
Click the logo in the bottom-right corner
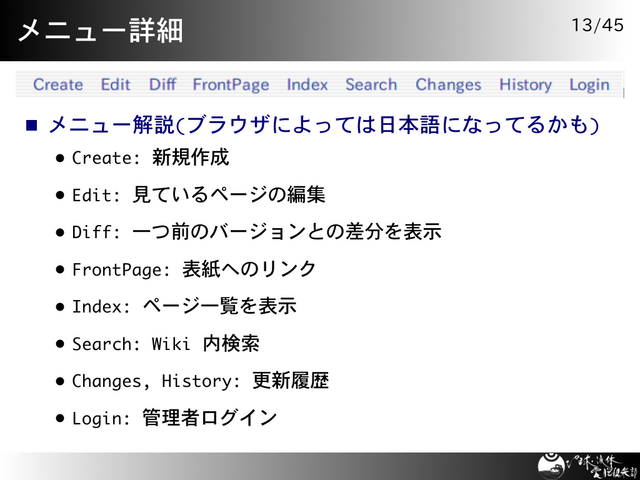click(x=579, y=465)
